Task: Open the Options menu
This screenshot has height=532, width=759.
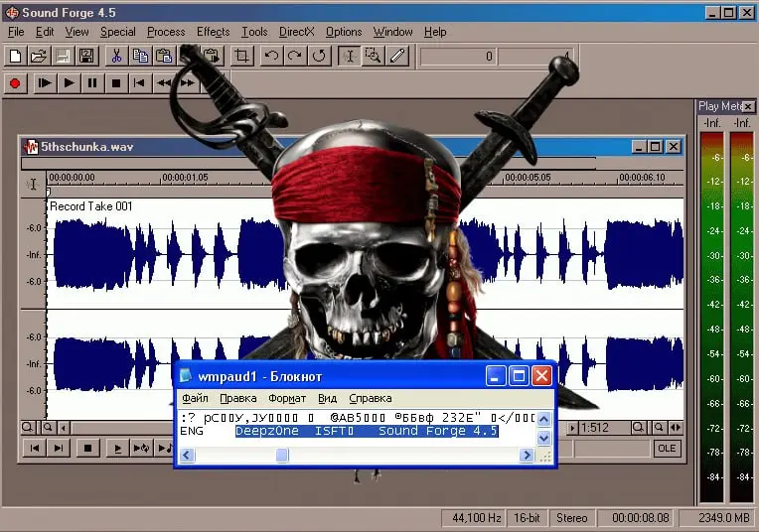Action: (x=344, y=32)
